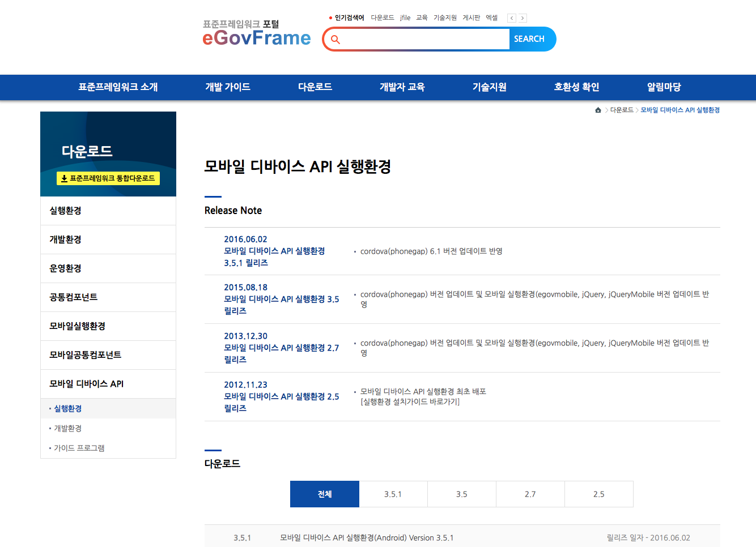Click the magnifier icon in search box
Viewport: 756px width, 547px height.
[335, 40]
